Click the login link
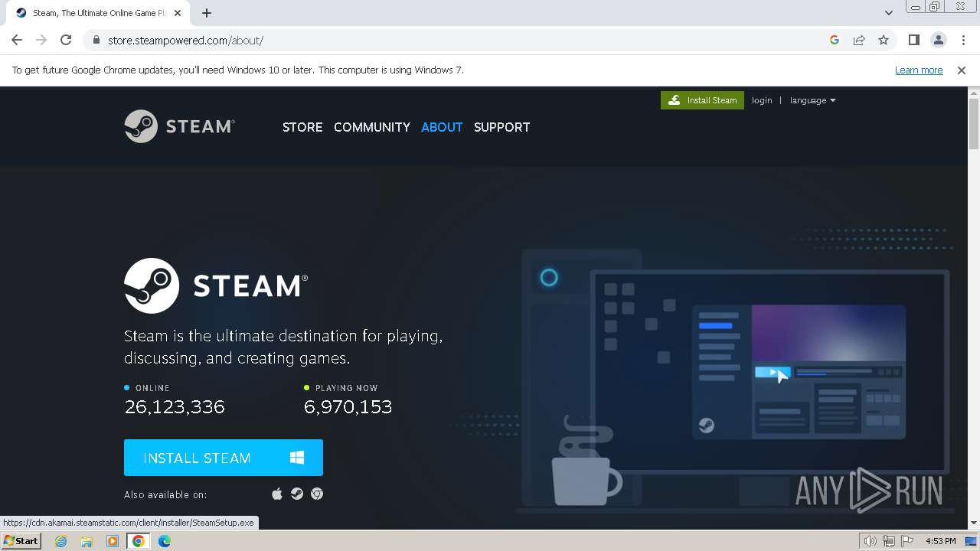 tap(762, 100)
